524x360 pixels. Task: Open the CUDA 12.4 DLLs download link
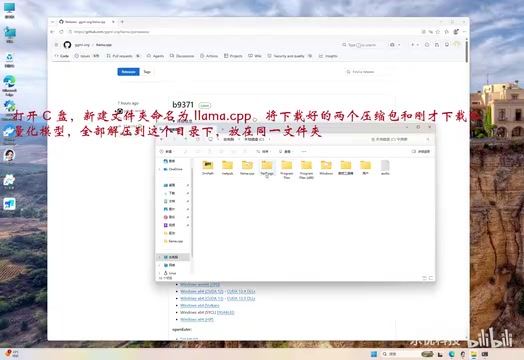point(241,291)
